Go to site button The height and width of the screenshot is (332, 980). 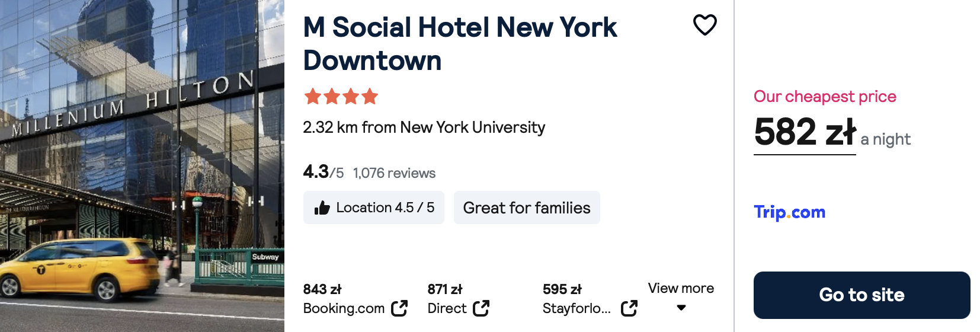tap(861, 295)
